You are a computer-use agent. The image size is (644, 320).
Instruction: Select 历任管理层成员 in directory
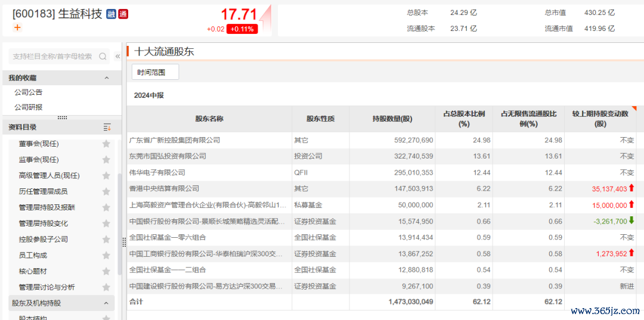(43, 191)
